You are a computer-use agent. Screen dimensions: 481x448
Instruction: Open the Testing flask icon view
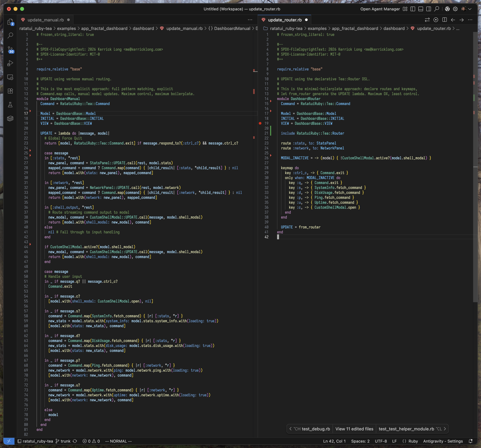[x=10, y=105]
